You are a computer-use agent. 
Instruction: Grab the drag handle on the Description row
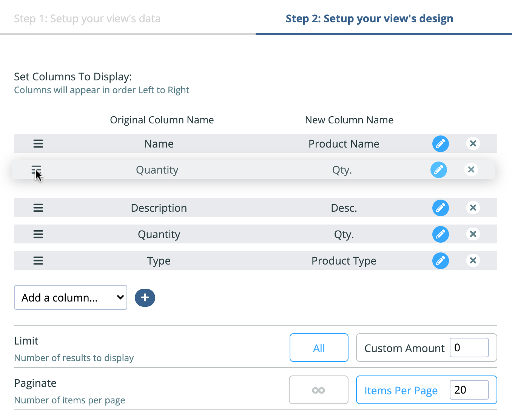38,208
